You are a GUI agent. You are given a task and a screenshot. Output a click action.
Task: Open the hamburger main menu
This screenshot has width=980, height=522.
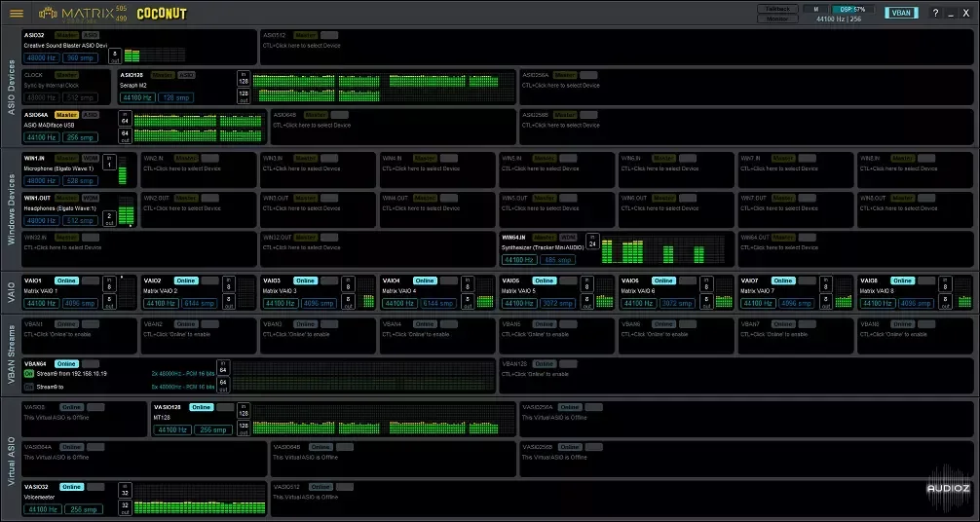point(17,13)
